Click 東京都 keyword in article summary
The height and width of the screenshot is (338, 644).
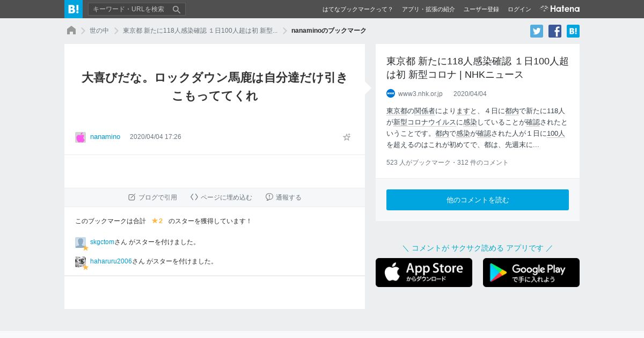[x=397, y=111]
